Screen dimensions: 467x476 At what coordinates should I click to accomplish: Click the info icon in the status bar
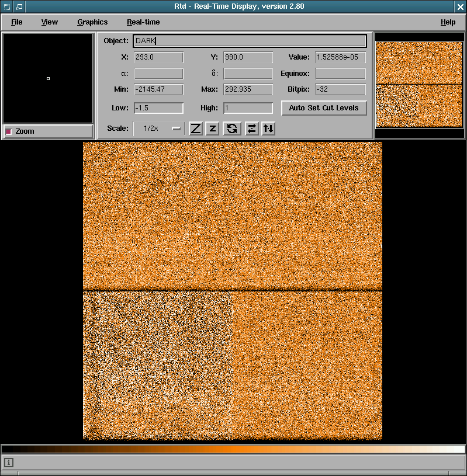(9, 463)
